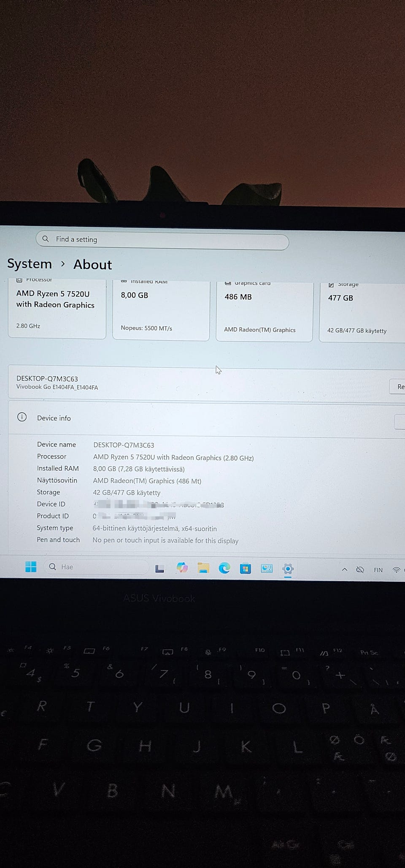Click the Product ID label
This screenshot has height=868, width=405.
click(53, 516)
